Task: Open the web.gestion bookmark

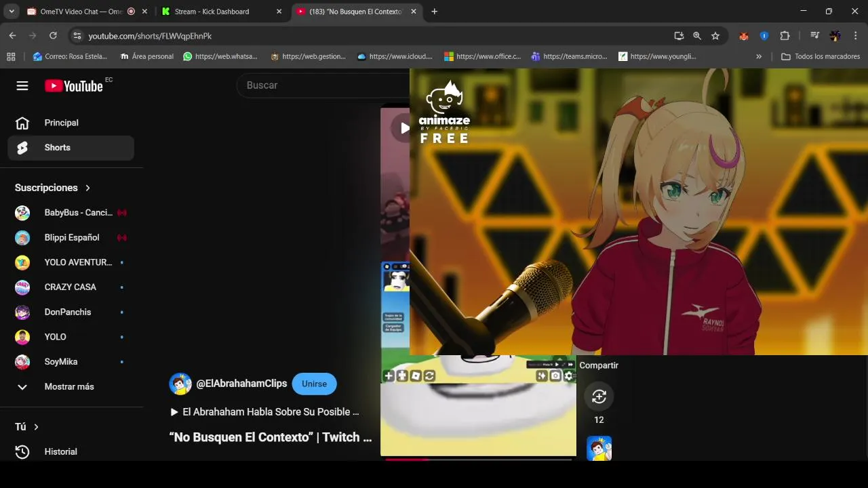Action: tap(308, 56)
